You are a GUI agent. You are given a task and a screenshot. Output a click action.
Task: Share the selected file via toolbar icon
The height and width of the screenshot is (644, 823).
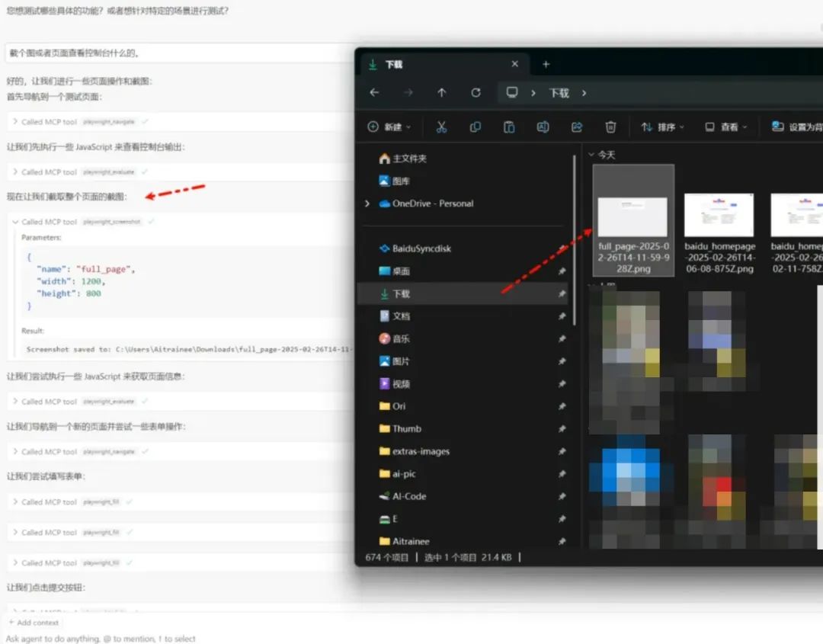click(576, 127)
